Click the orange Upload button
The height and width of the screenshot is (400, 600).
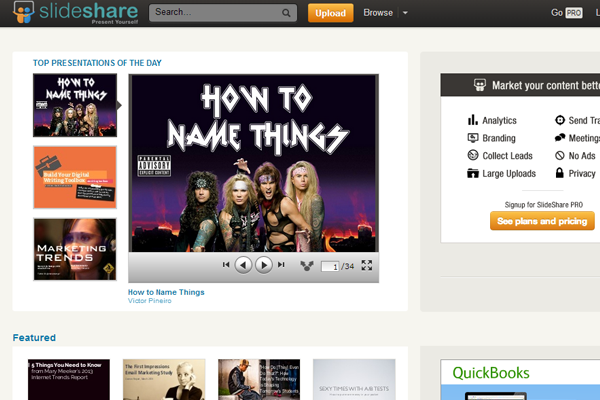pos(331,13)
